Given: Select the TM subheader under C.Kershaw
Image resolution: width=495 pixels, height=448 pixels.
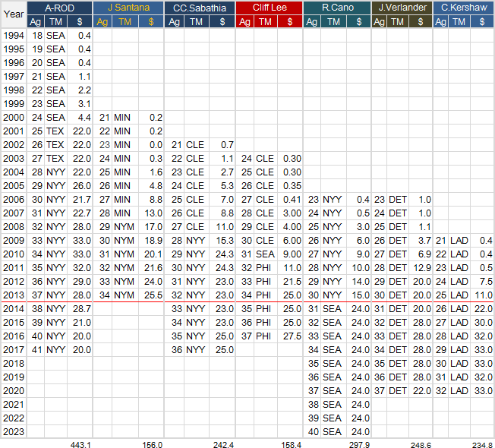Looking at the screenshot, I should [x=459, y=22].
